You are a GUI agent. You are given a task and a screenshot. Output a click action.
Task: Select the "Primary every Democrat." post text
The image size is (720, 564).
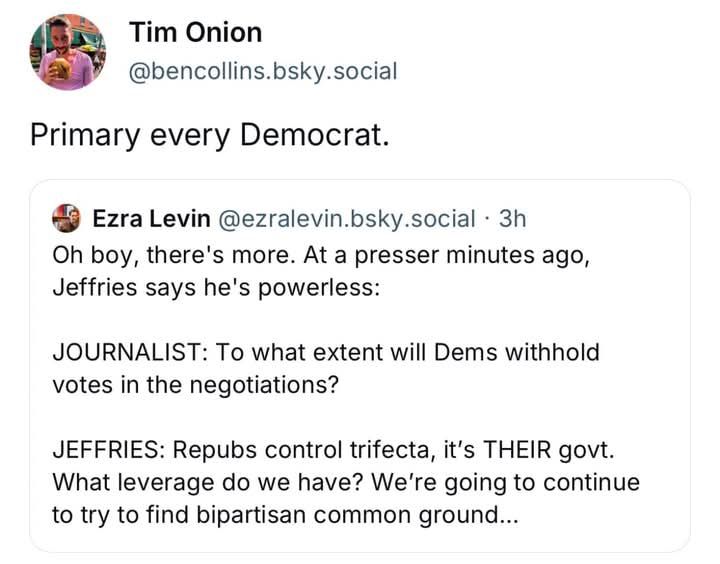(208, 134)
